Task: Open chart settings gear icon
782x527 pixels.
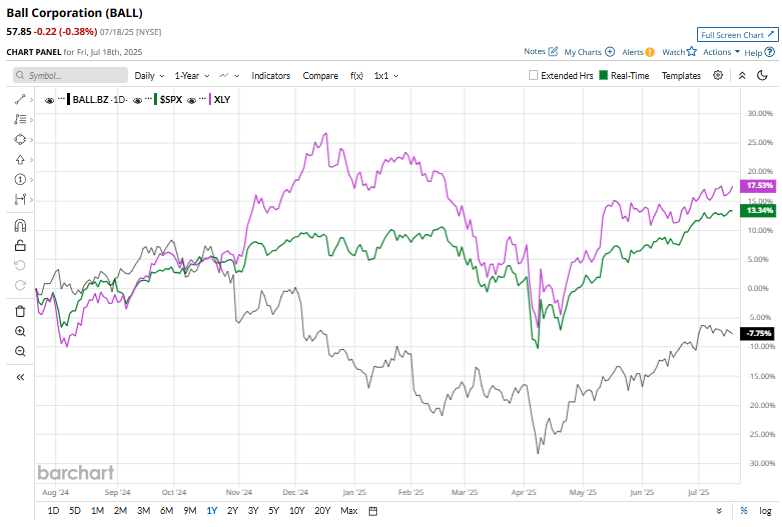Action: click(718, 75)
